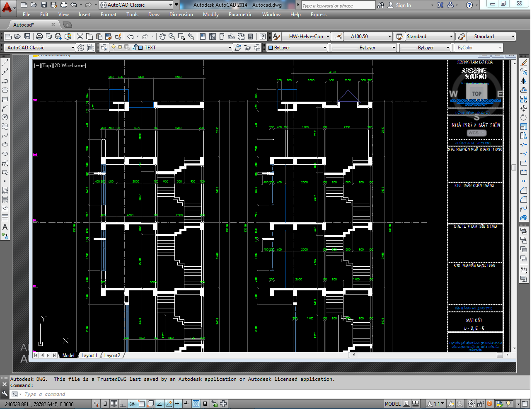The height and width of the screenshot is (409, 532).
Task: Activate the Pan Realtime tool
Action: 162,36
